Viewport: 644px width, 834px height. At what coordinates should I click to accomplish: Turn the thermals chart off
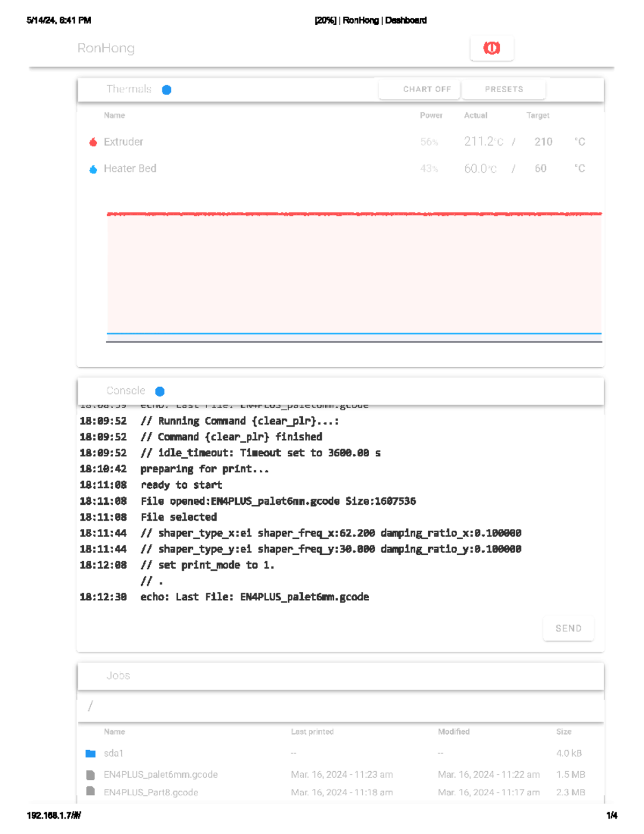pos(427,89)
